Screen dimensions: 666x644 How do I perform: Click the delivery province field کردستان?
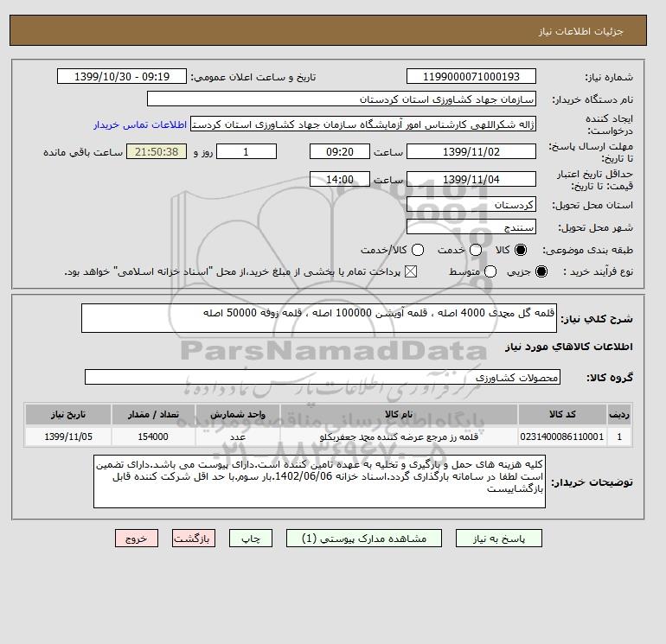point(471,205)
